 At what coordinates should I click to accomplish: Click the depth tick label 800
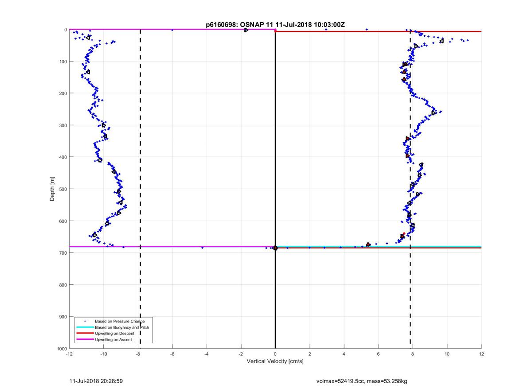(63, 285)
